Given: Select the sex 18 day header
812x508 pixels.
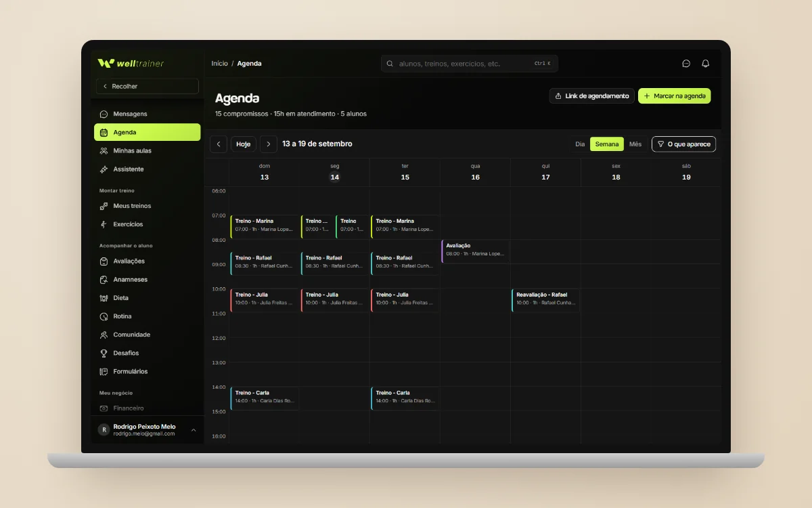Looking at the screenshot, I should 616,172.
